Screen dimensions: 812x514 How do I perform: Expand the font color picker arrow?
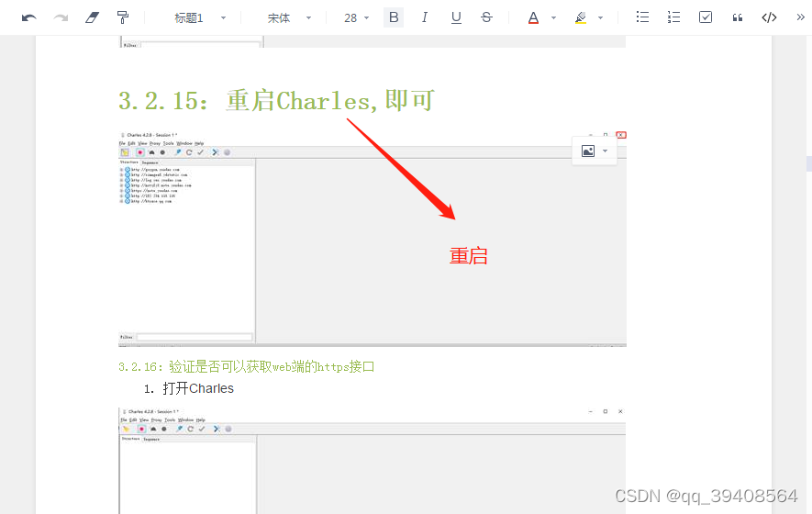pos(553,18)
